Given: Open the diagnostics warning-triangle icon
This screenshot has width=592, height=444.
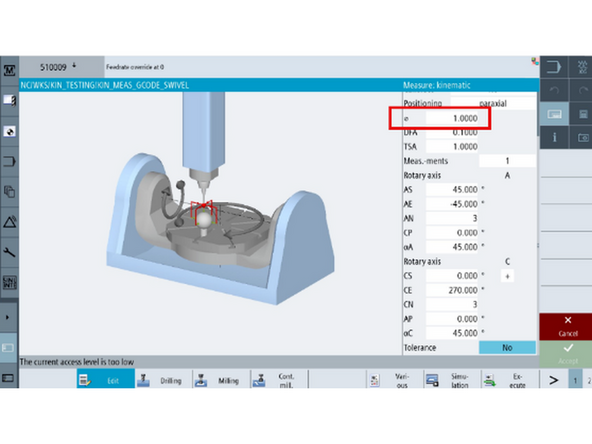Looking at the screenshot, I should tap(9, 222).
